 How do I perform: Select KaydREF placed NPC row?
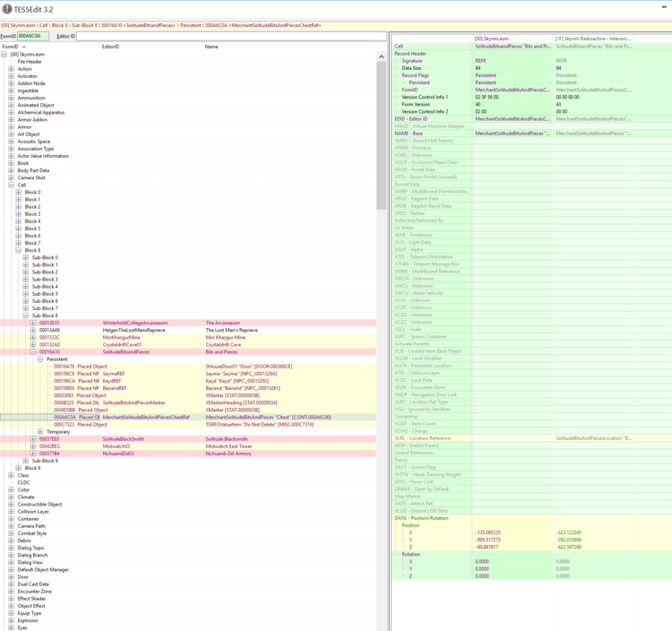pyautogui.click(x=188, y=381)
